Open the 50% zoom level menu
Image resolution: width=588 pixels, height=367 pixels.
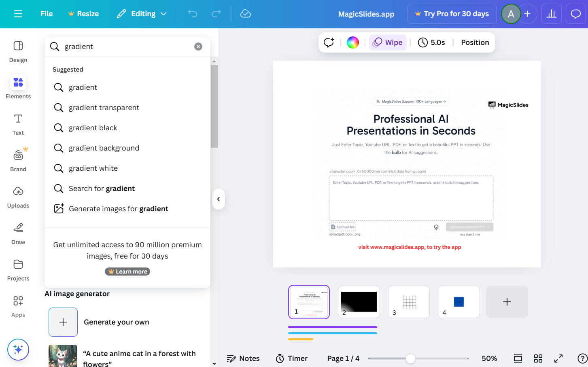coord(489,359)
